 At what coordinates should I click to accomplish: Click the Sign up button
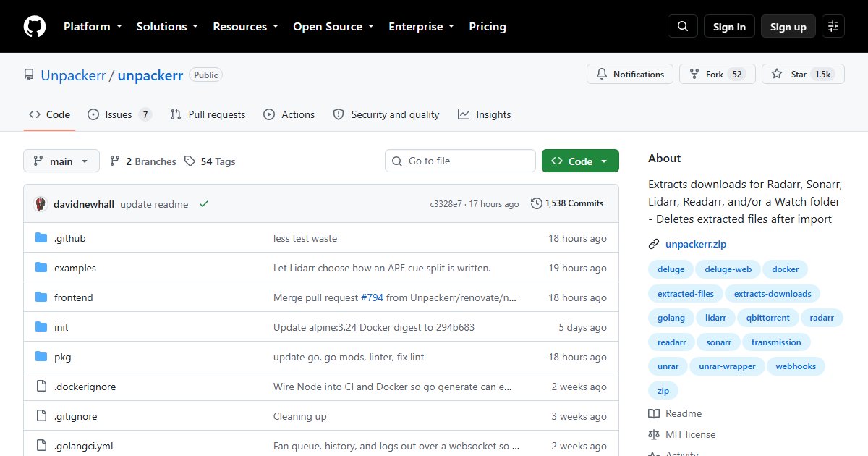tap(788, 27)
